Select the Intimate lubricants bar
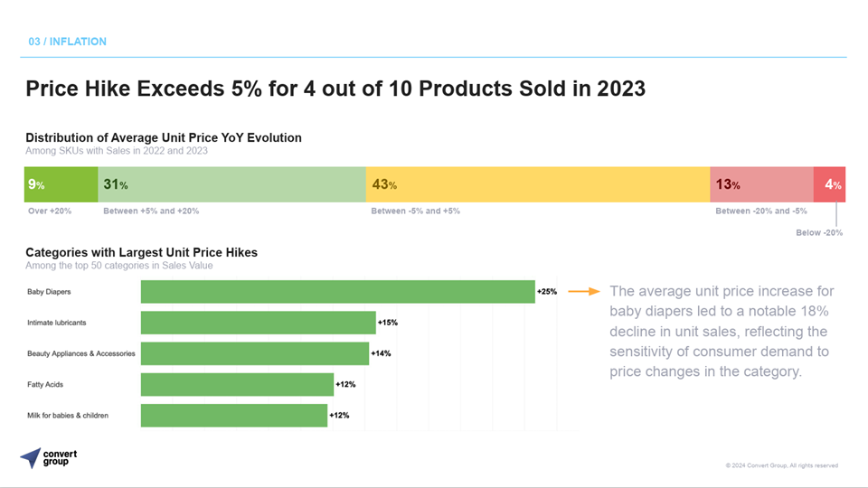This screenshot has width=868, height=488. [258, 323]
